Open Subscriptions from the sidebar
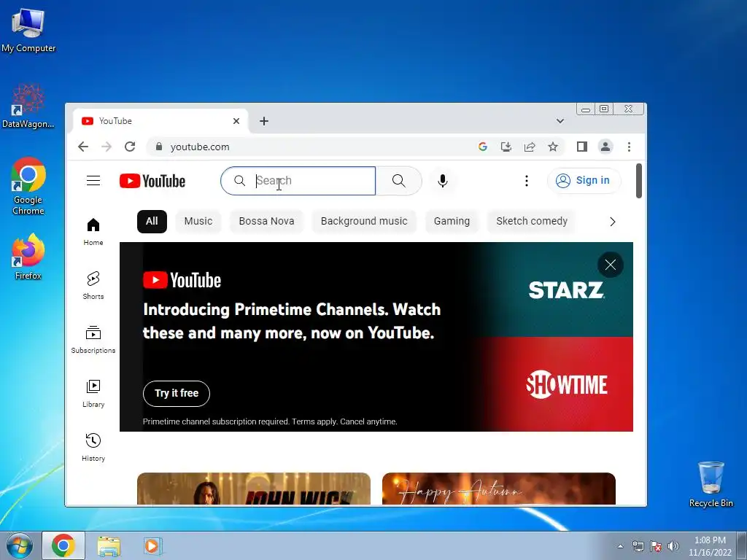Image resolution: width=747 pixels, height=560 pixels. (93, 340)
